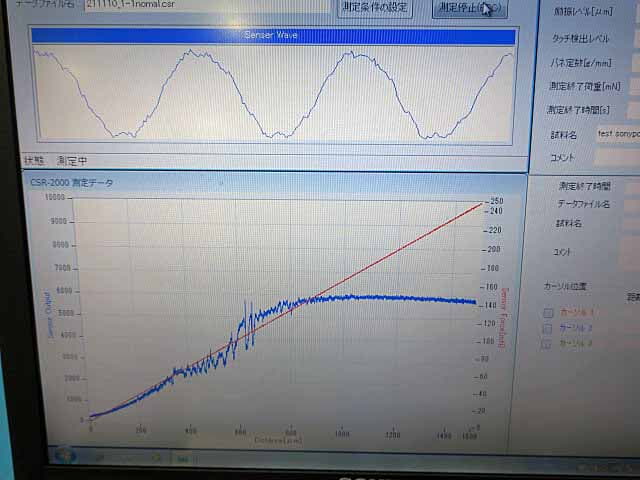
Task: Click the 測定条件の設定 button
Action: pos(375,7)
